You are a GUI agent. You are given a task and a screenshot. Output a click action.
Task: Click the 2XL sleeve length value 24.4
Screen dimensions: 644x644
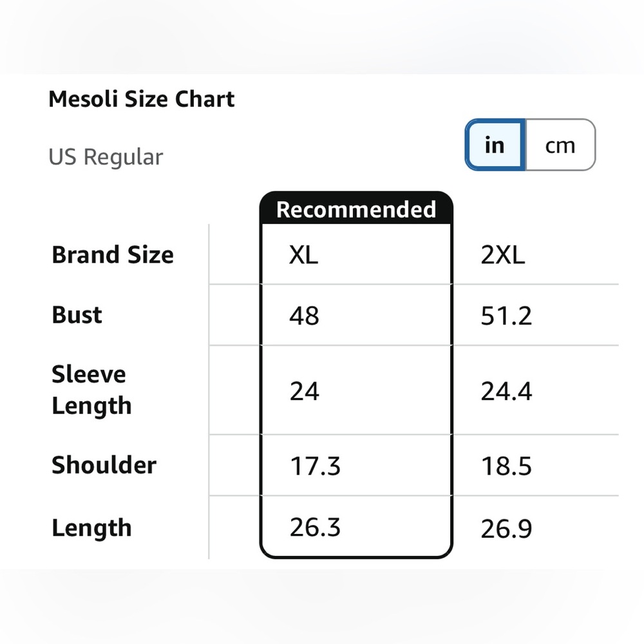[506, 391]
